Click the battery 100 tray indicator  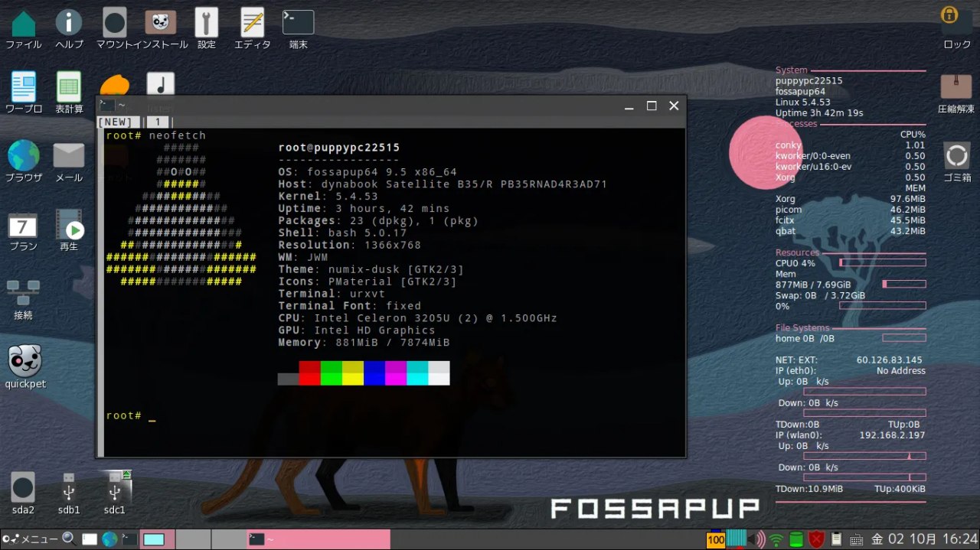716,539
